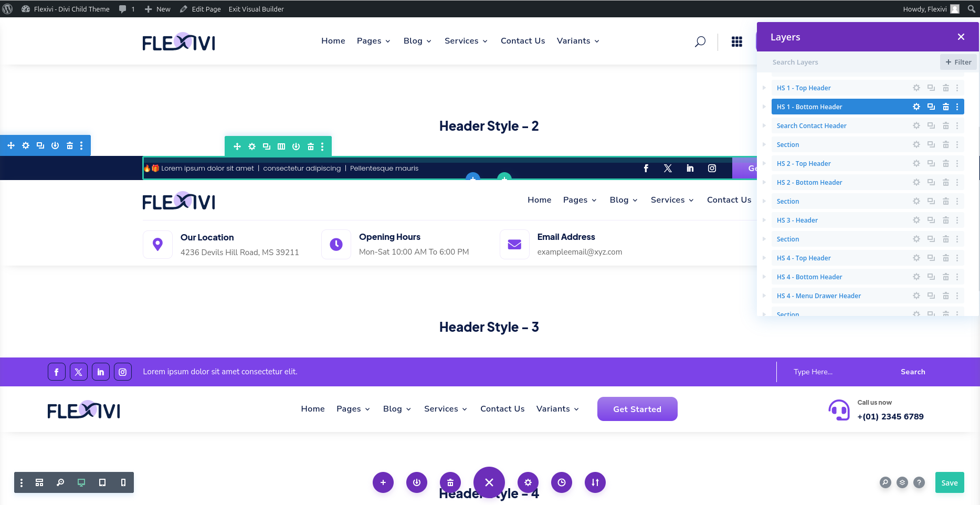Expand the HS 3 - Header layer

tap(764, 220)
